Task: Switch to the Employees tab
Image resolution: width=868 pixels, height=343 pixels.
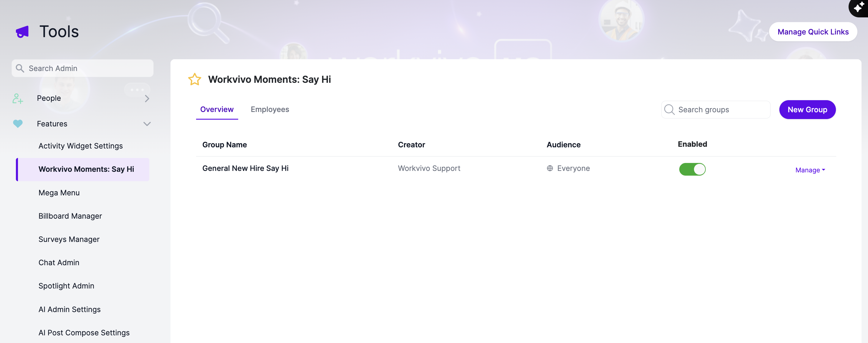Action: point(270,109)
